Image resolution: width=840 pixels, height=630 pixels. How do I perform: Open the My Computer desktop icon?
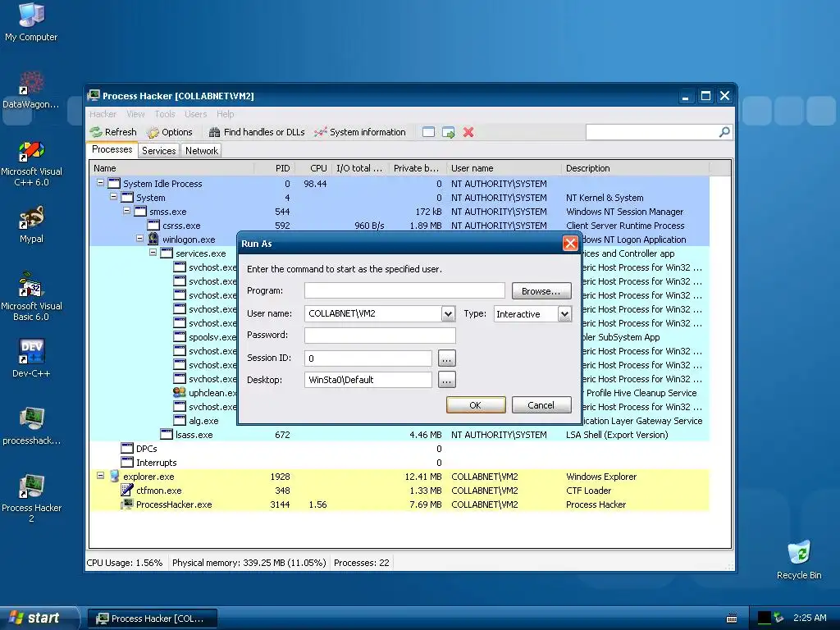31,22
